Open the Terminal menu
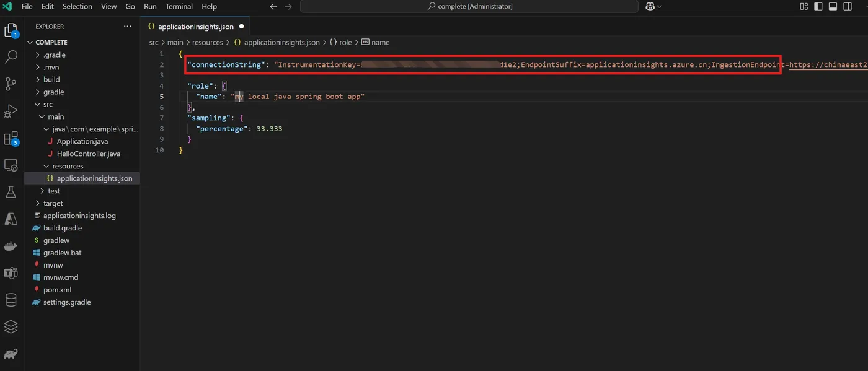The height and width of the screenshot is (371, 868). [x=179, y=6]
